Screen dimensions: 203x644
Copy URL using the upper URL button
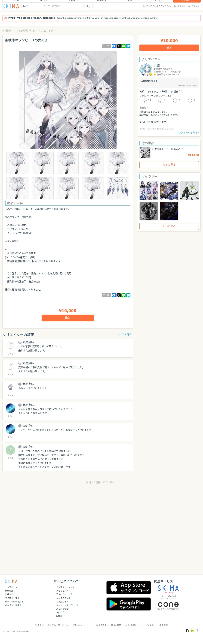pos(106,46)
